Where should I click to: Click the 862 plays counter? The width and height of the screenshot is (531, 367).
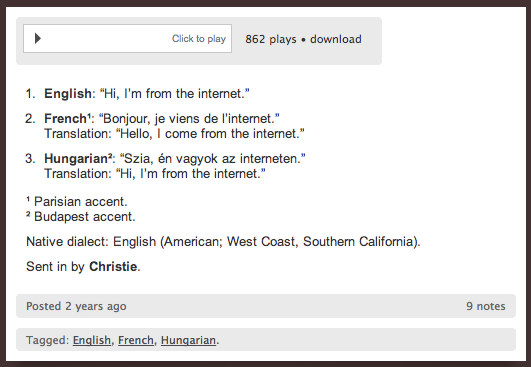(271, 39)
